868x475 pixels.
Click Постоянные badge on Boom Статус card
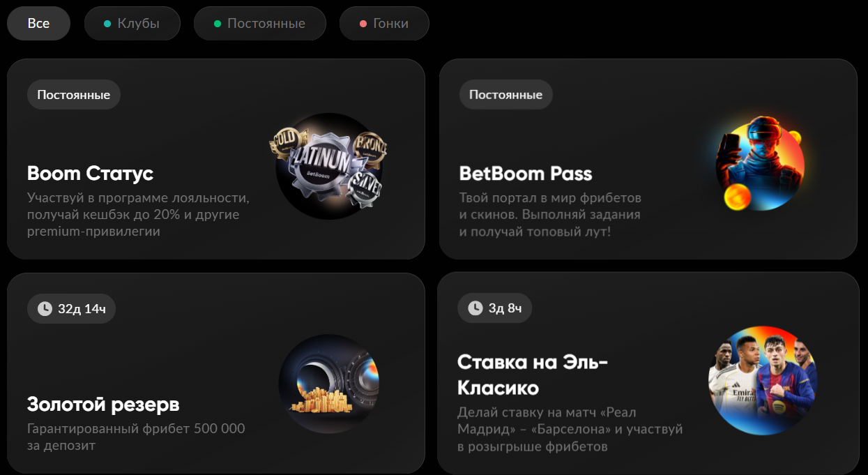[74, 95]
